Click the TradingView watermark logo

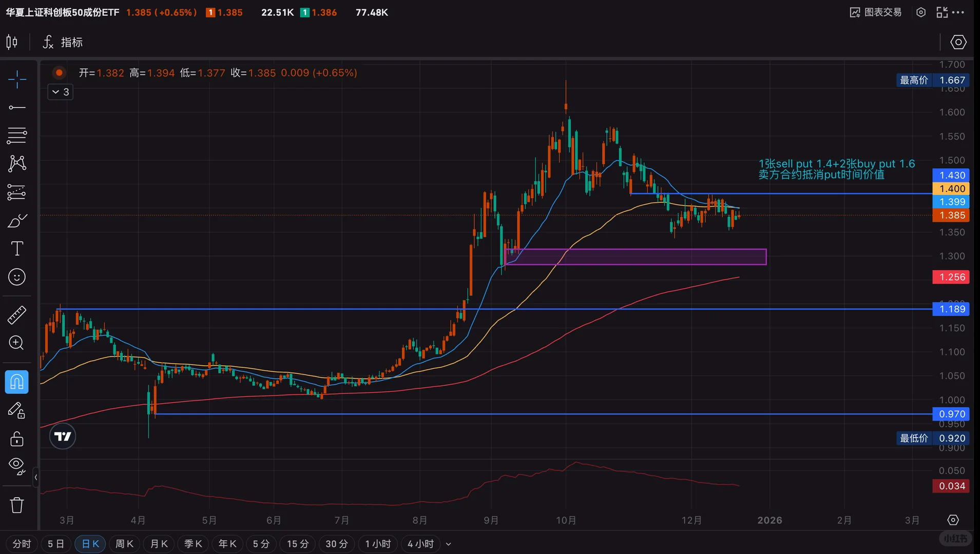[x=62, y=436]
